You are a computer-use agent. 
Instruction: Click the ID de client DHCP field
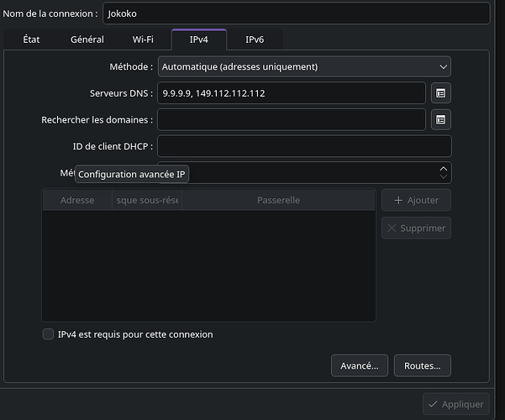pos(304,146)
